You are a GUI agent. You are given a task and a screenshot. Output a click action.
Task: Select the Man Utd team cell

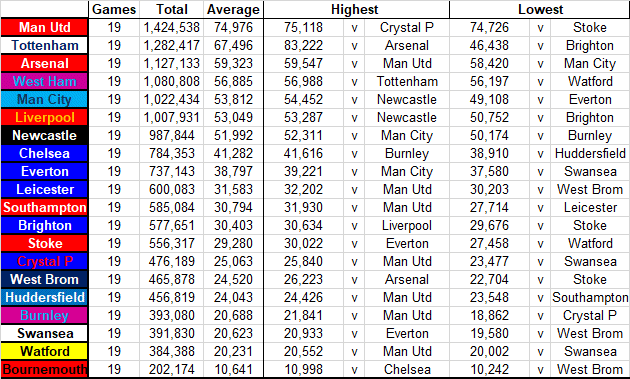[x=44, y=27]
